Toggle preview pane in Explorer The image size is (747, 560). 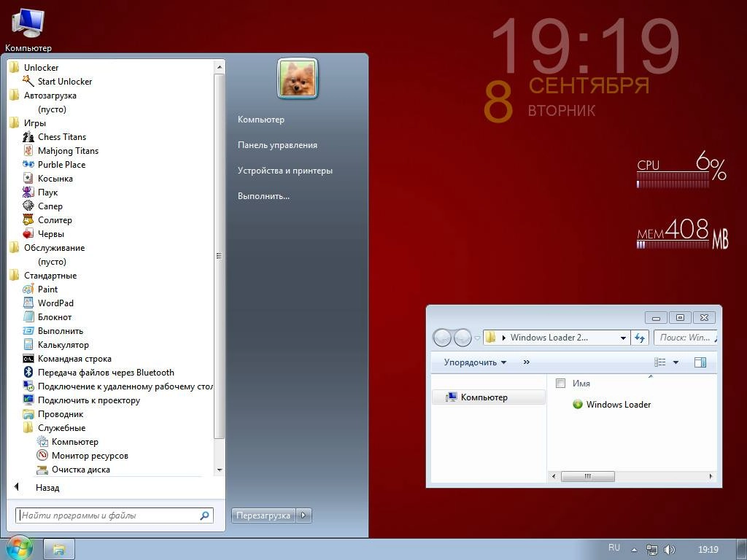point(700,362)
